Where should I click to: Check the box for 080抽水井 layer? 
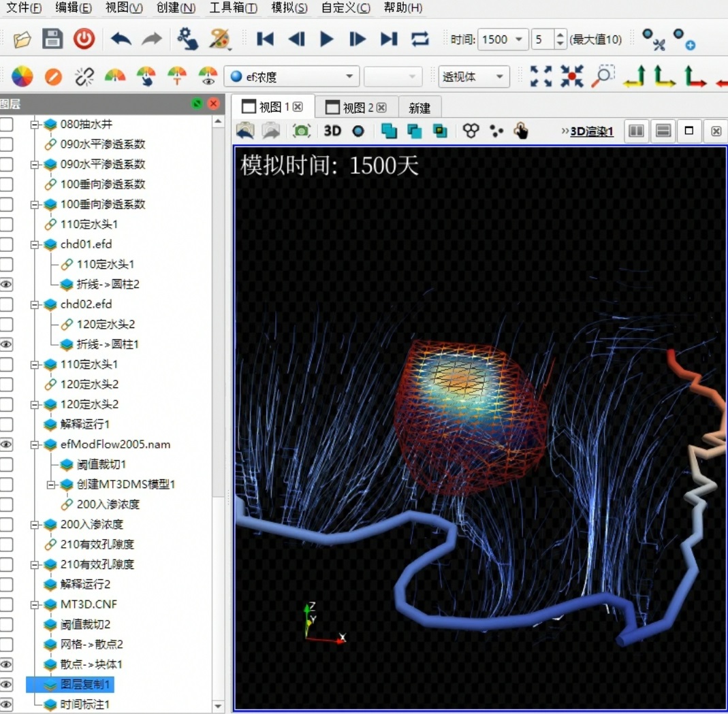point(6,125)
